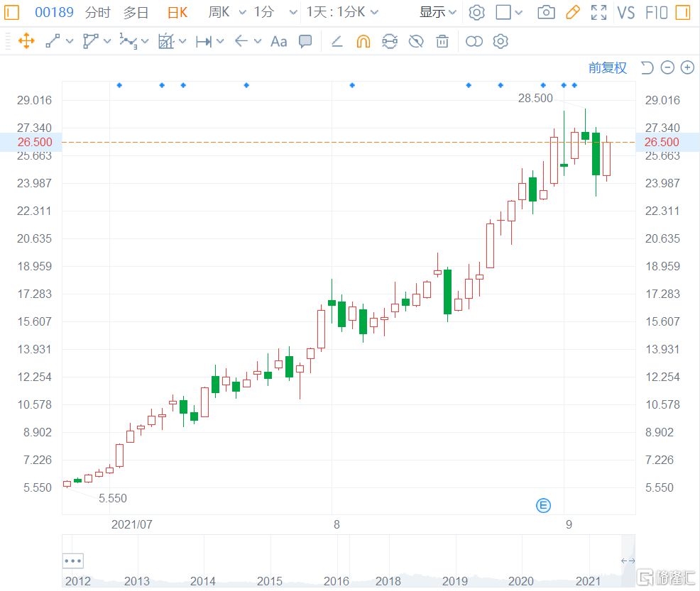The height and width of the screenshot is (591, 700).
Task: Select the magnet snap tool
Action: (x=363, y=41)
